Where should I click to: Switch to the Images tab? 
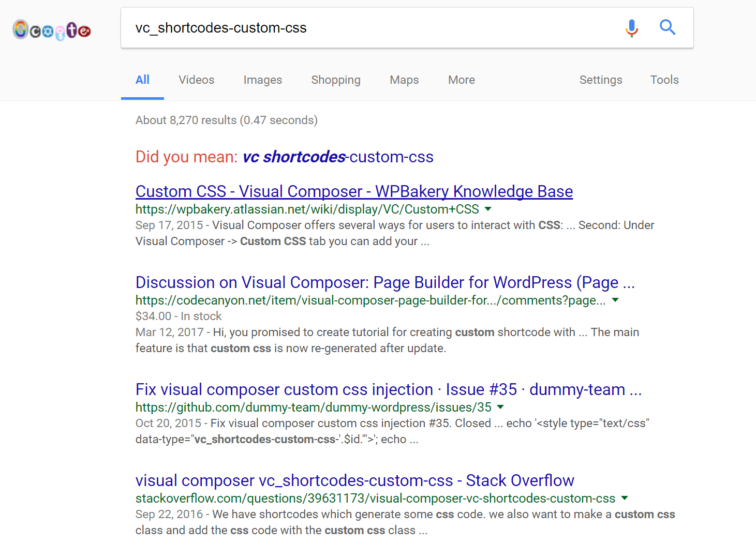click(263, 80)
